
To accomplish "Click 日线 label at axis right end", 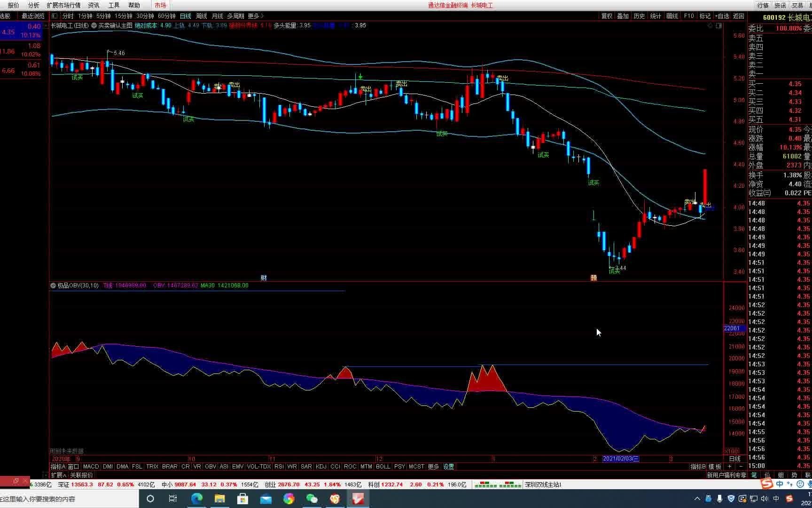I will pyautogui.click(x=734, y=459).
